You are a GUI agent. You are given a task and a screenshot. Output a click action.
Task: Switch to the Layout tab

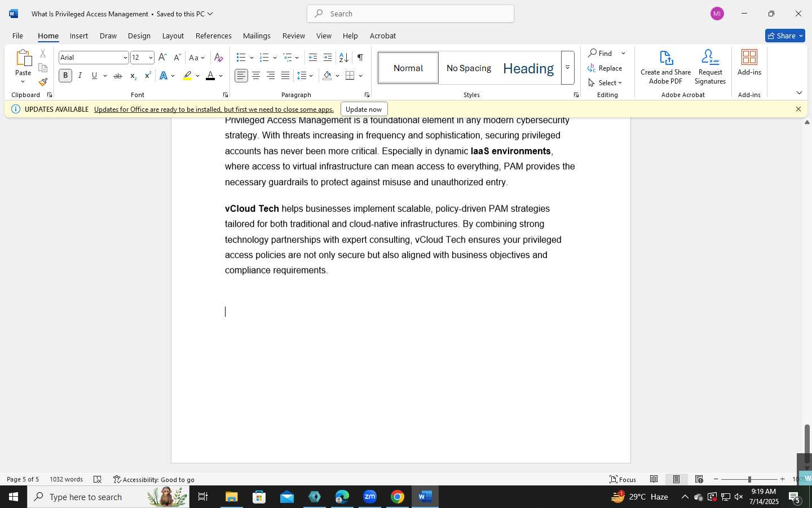(x=173, y=36)
